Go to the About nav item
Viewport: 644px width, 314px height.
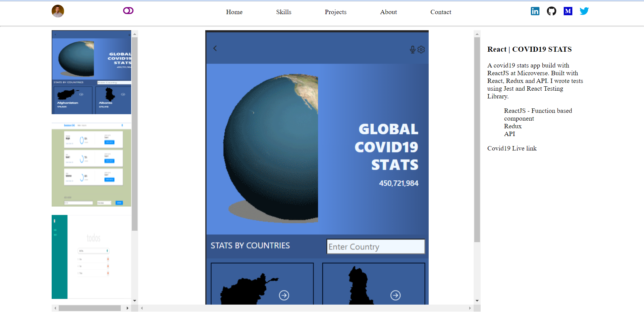(388, 12)
